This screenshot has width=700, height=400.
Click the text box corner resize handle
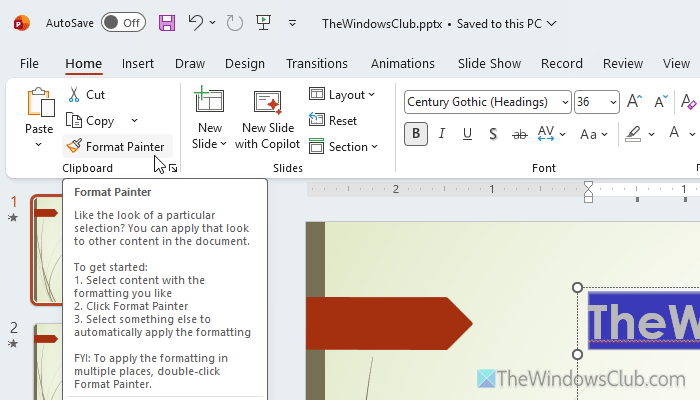click(x=578, y=287)
